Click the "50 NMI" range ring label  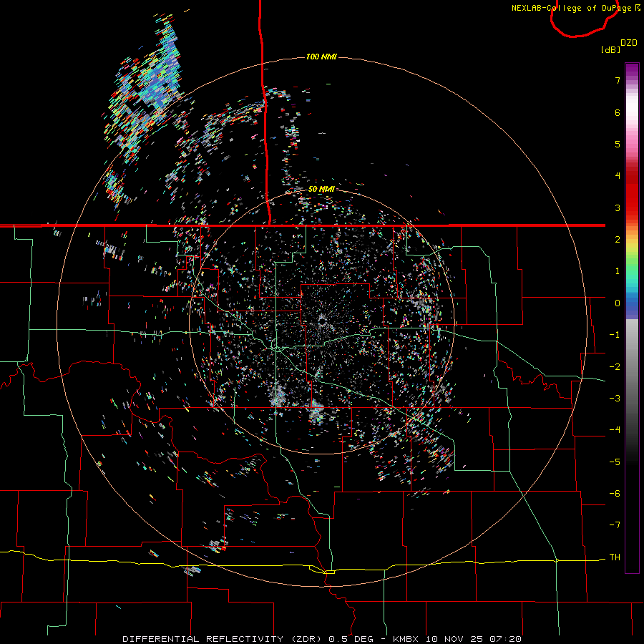(321, 189)
